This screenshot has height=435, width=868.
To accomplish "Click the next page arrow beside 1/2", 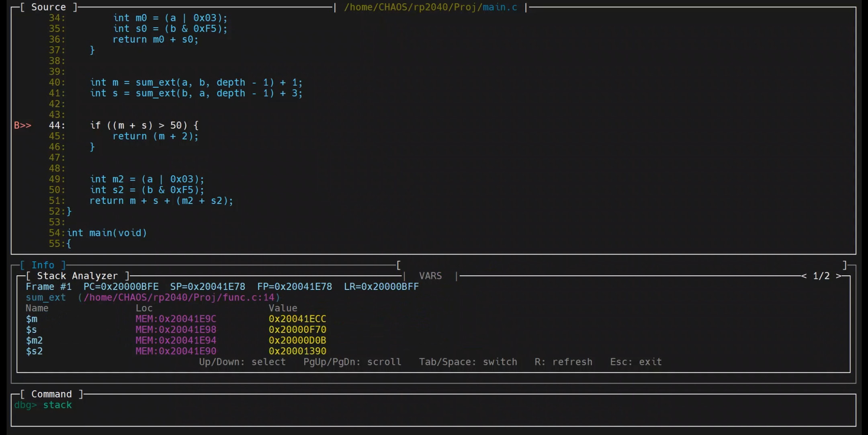I will (839, 276).
